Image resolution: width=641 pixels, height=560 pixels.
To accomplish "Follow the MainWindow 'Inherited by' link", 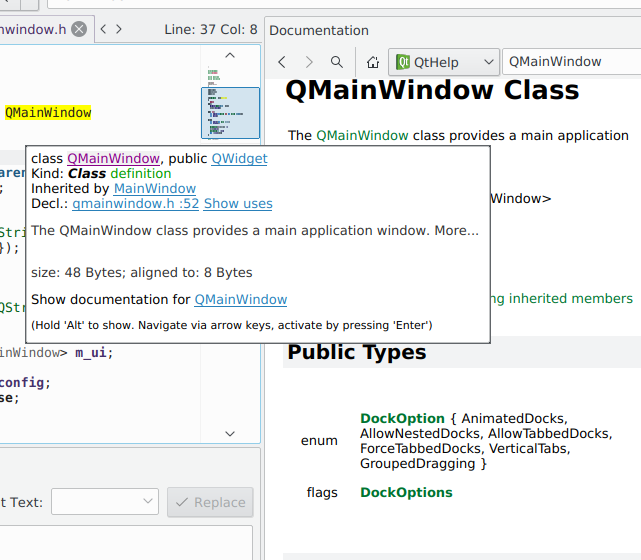I will 155,188.
